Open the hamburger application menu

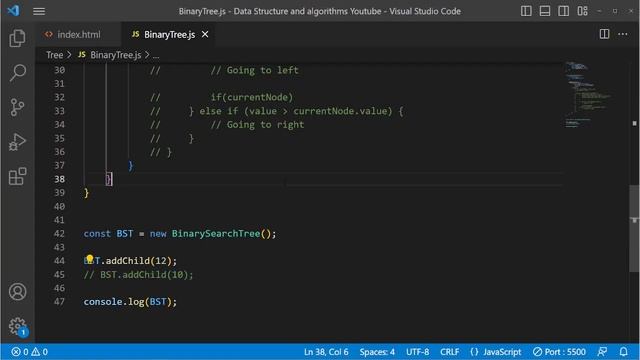point(39,11)
